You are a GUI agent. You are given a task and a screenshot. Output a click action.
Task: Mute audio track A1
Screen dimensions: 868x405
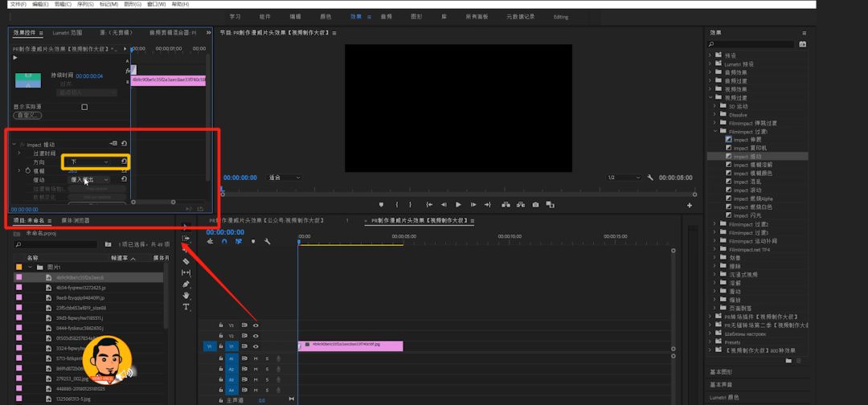coord(256,358)
